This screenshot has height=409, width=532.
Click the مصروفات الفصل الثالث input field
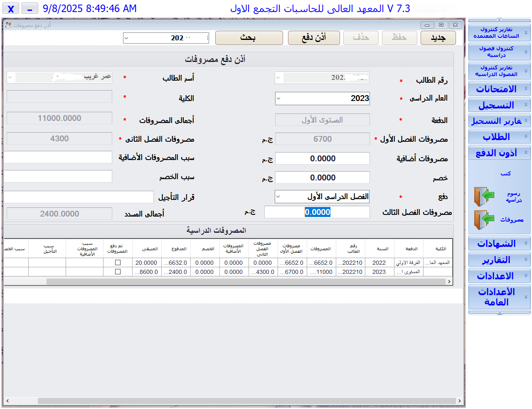317,212
